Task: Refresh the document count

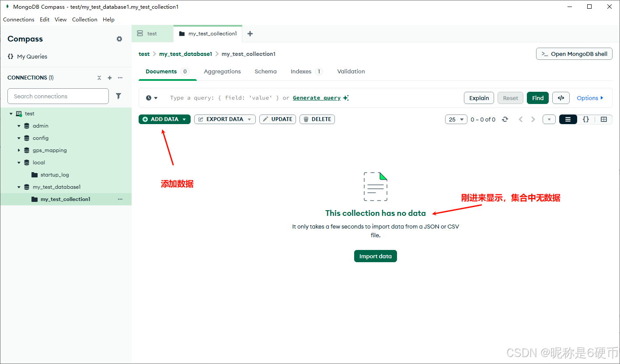Action: tap(505, 119)
